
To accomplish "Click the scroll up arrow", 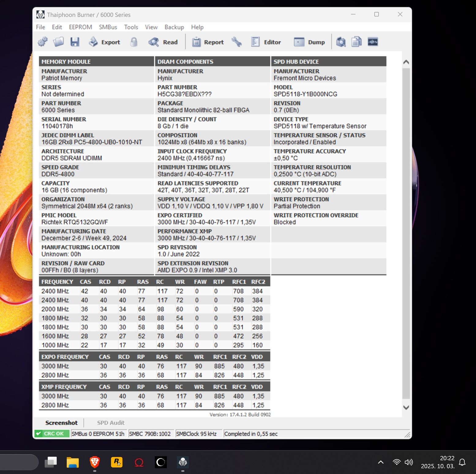I will coord(406,62).
